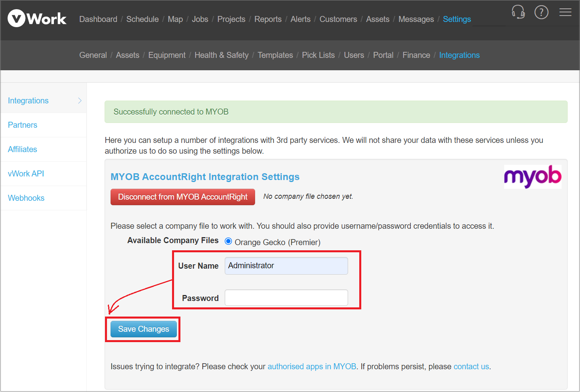This screenshot has width=580, height=392.
Task: Go to Dashboard in top navigation
Action: (98, 19)
